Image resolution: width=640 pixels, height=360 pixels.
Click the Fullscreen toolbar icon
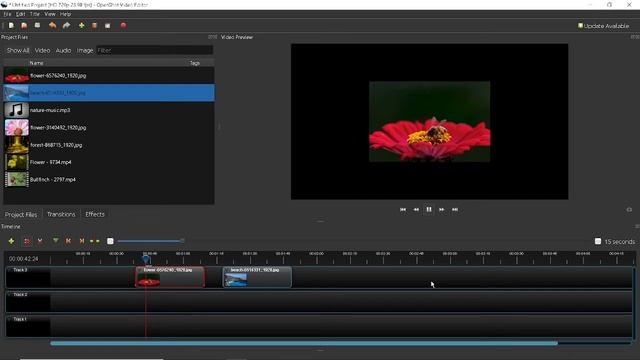click(108, 25)
